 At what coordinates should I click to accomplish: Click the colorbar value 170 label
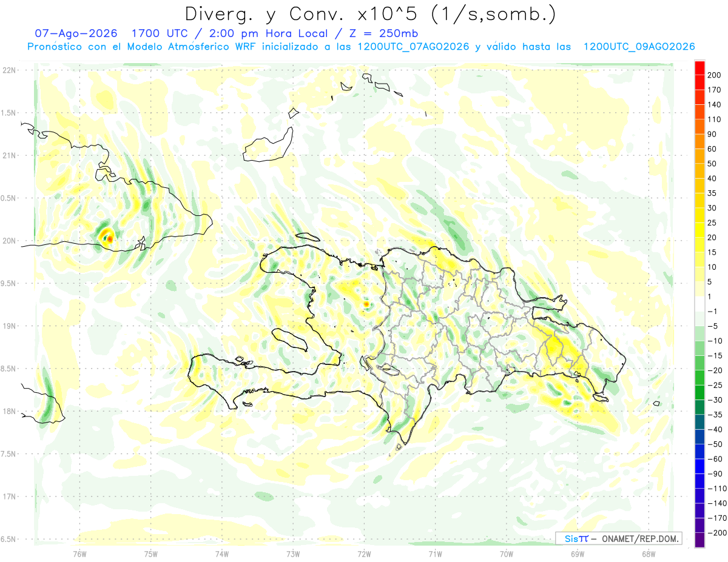pos(715,90)
